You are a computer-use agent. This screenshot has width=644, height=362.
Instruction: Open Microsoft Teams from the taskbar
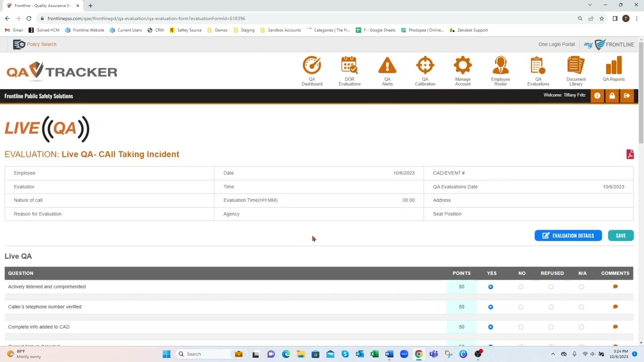(x=434, y=354)
